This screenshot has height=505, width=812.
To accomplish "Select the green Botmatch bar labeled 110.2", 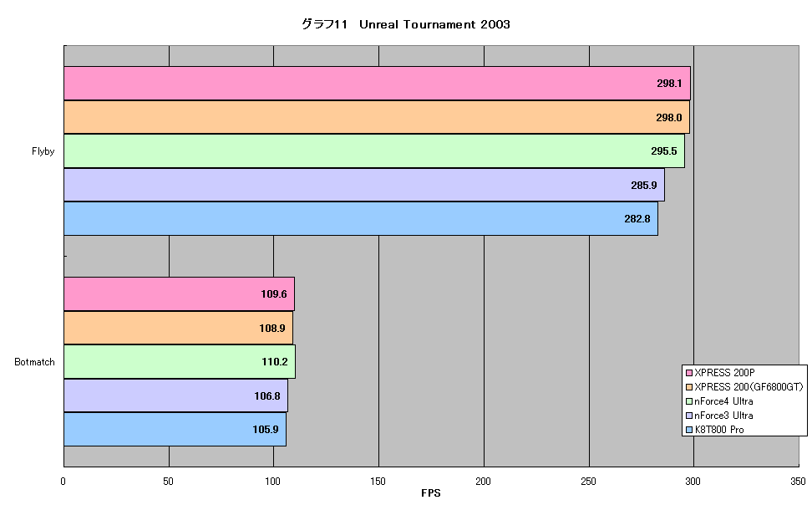I will click(180, 361).
